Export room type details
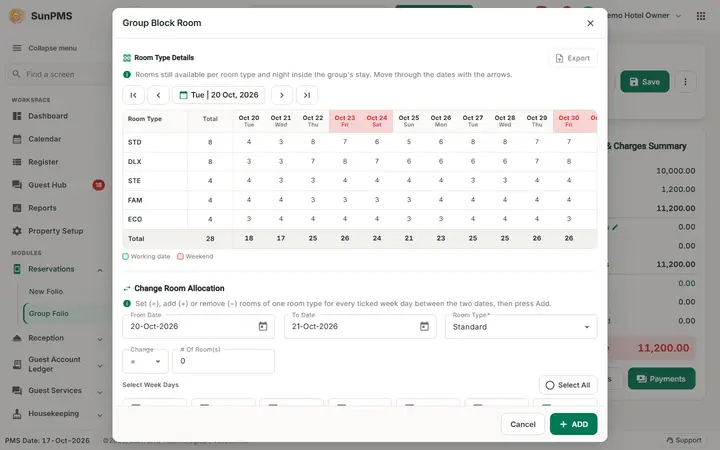 [573, 58]
